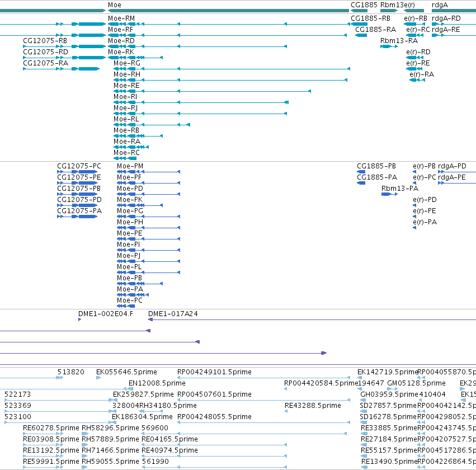This screenshot has width=476, height=470.
Task: Click the Moe-RG transcript label
Action: 127,63
